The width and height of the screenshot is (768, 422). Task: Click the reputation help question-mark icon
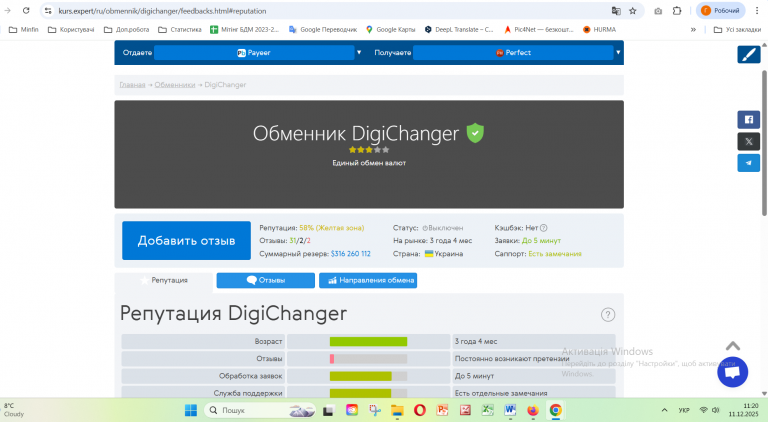608,315
